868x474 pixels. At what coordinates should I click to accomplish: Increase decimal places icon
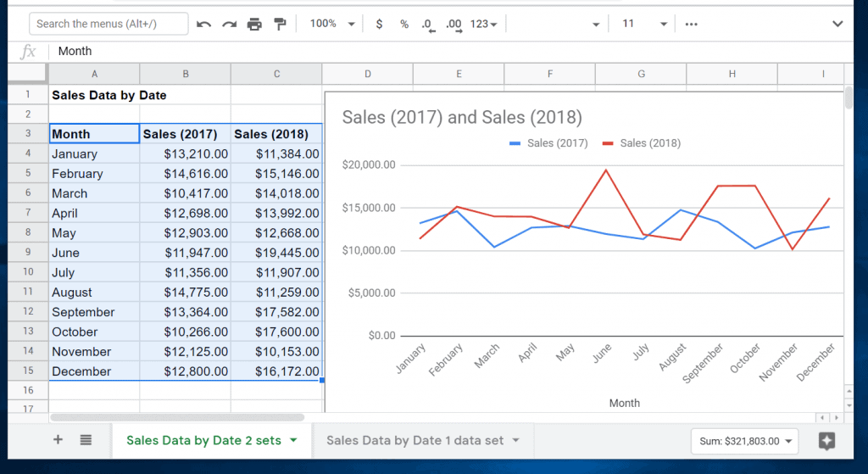(x=454, y=25)
